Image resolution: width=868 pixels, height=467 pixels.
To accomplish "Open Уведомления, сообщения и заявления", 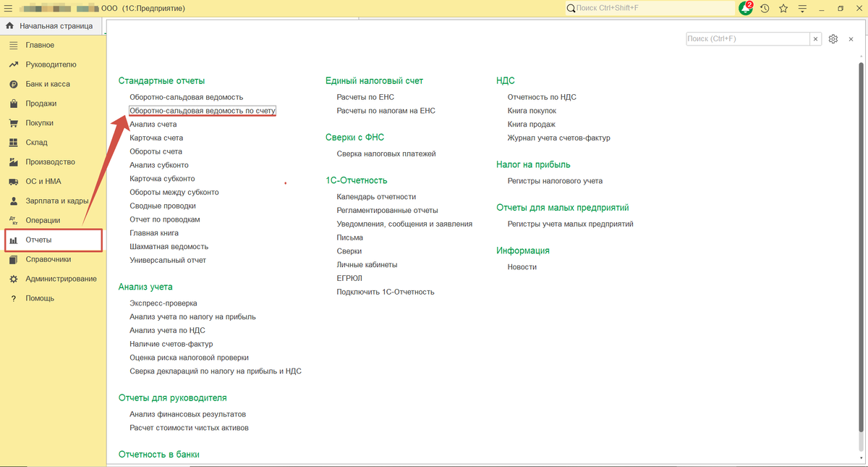I will pyautogui.click(x=404, y=224).
